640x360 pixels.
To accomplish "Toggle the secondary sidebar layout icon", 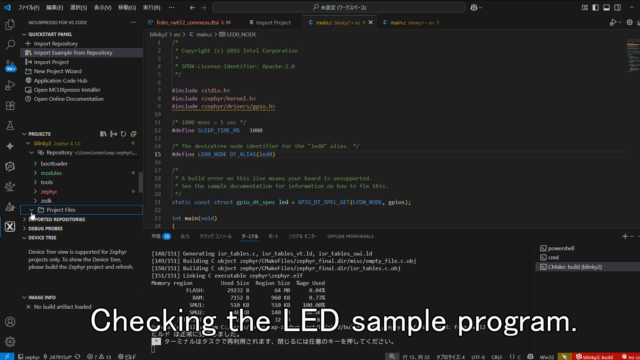I will (618, 7).
